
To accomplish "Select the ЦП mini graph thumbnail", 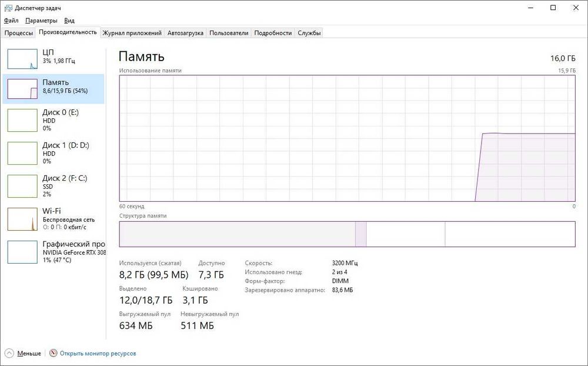I will pos(22,59).
